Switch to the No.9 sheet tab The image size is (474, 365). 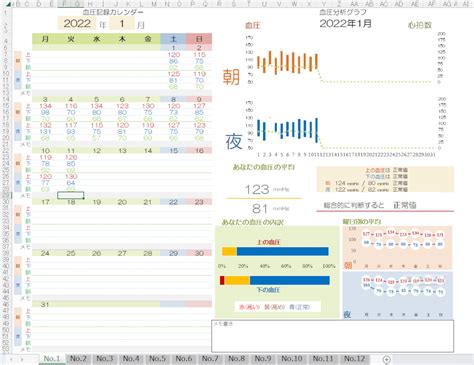tap(263, 359)
